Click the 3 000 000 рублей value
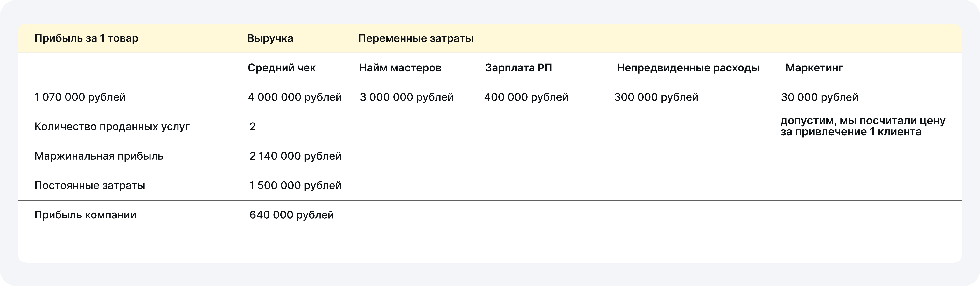980x286 pixels. click(x=407, y=97)
